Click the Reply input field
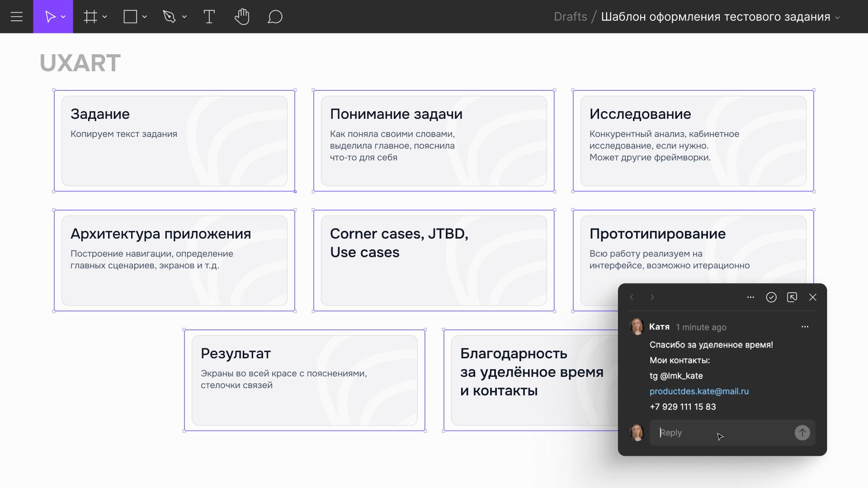Image resolution: width=868 pixels, height=488 pixels. (x=719, y=432)
